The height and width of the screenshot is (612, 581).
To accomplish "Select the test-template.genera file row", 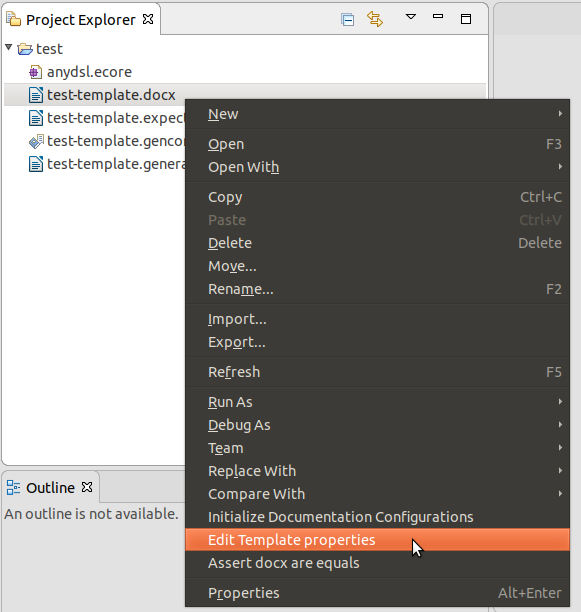I will pos(95,164).
